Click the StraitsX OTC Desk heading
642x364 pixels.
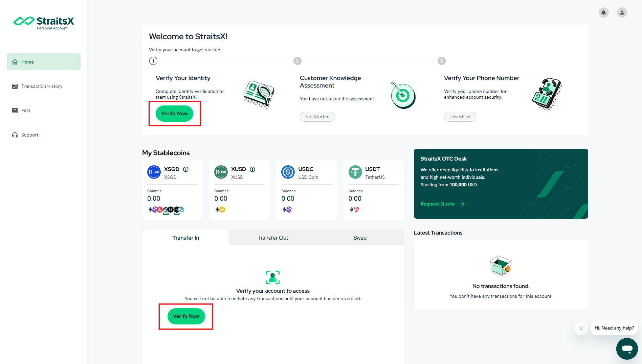[444, 159]
